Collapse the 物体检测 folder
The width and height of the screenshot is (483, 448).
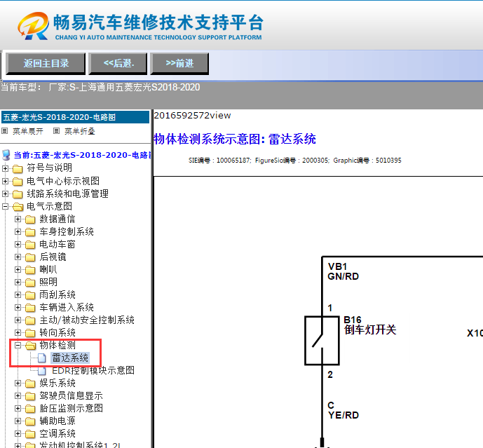(x=18, y=346)
